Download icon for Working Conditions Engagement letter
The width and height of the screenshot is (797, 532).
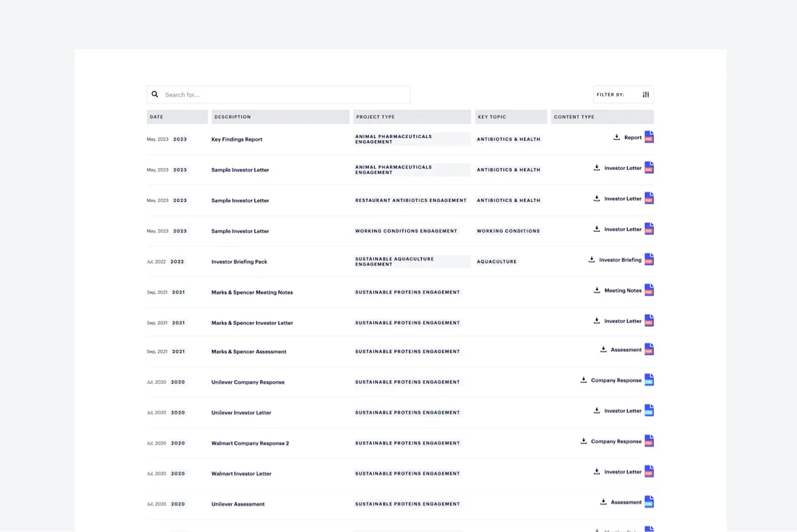[597, 228]
